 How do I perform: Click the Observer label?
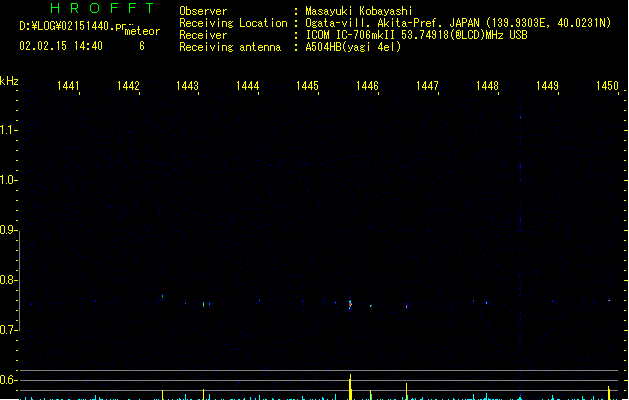coord(203,11)
